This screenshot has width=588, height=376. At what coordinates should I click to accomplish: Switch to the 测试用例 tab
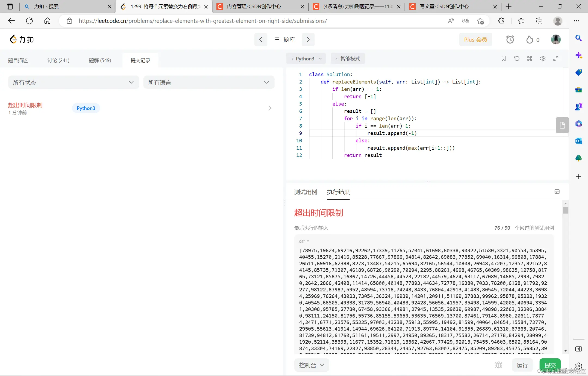[305, 192]
